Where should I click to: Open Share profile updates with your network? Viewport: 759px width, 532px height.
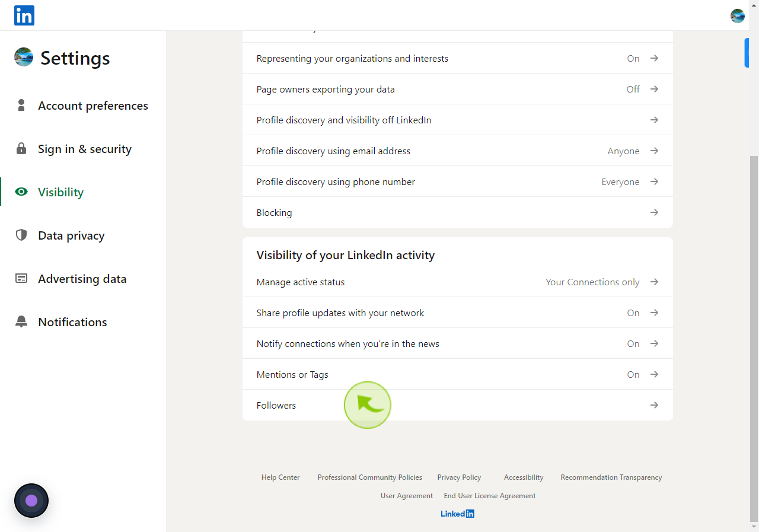click(x=458, y=313)
